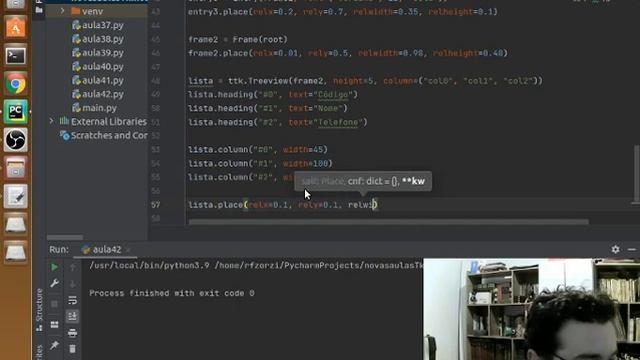Click editor vertical scrollbar thumb
Viewport: 640px width, 360px height.
click(x=636, y=174)
